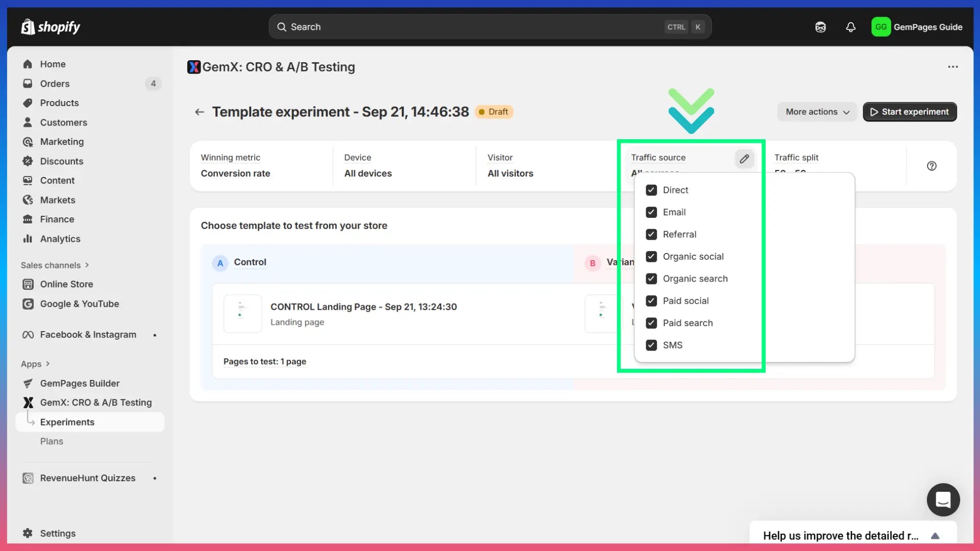The height and width of the screenshot is (551, 980).
Task: Click the three-dot app options icon
Action: (x=952, y=67)
